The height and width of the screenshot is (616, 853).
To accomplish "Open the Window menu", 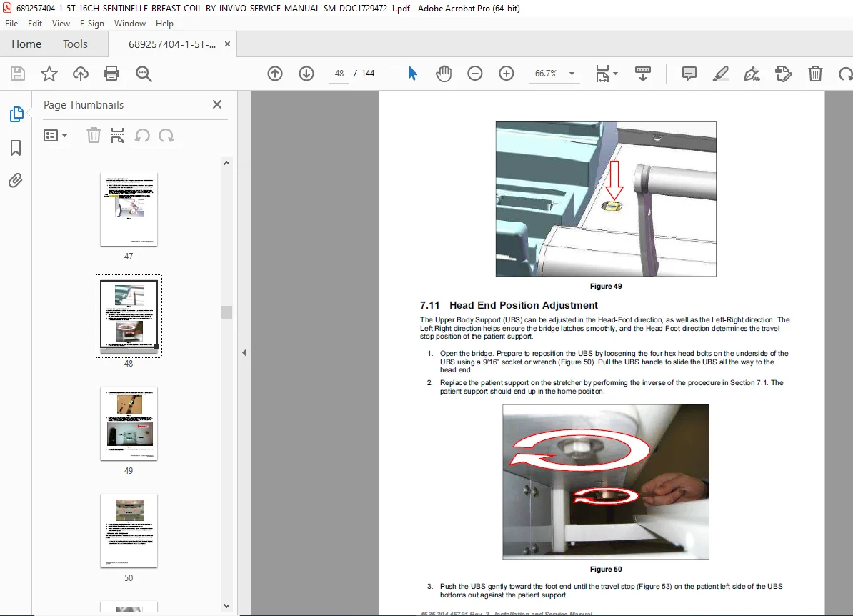I will point(130,24).
